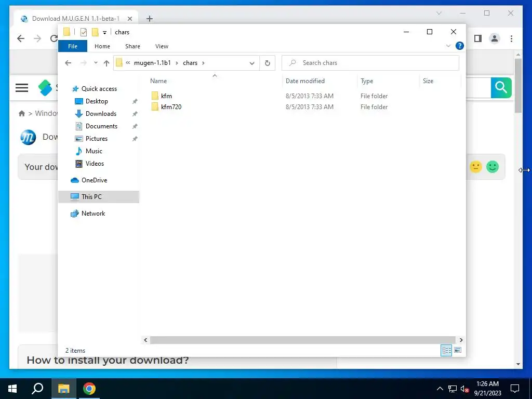Click the pin icon beside Downloads

click(135, 114)
